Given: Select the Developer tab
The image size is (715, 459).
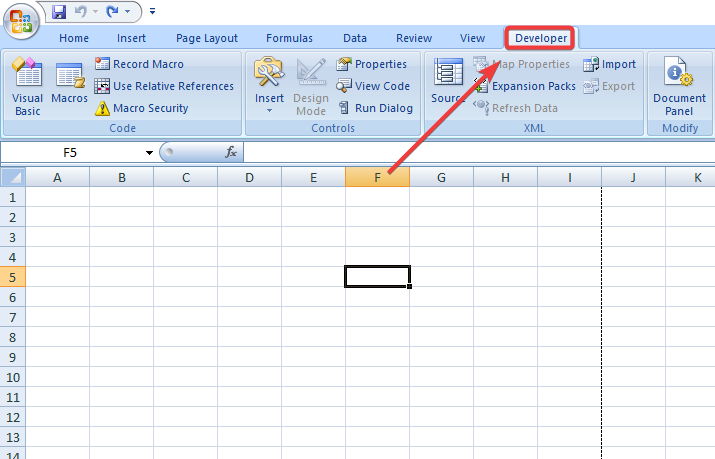Looking at the screenshot, I should pyautogui.click(x=541, y=38).
